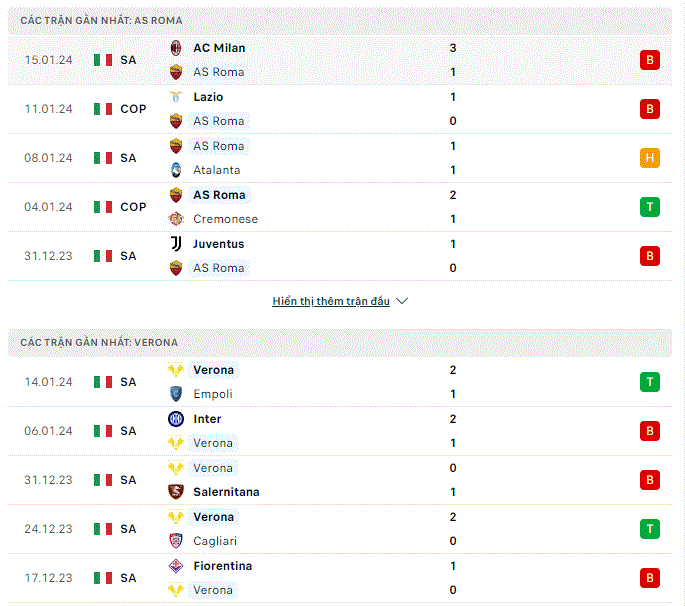
Task: Click the Atalanta club crest
Action: point(176,170)
